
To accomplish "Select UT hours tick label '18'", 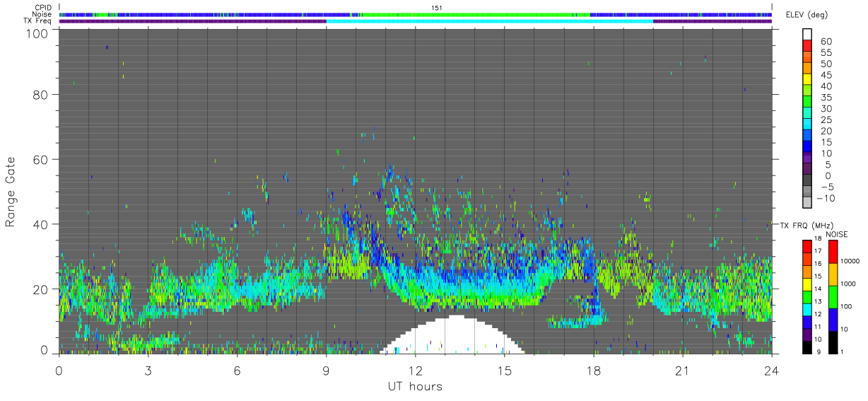I will [594, 370].
